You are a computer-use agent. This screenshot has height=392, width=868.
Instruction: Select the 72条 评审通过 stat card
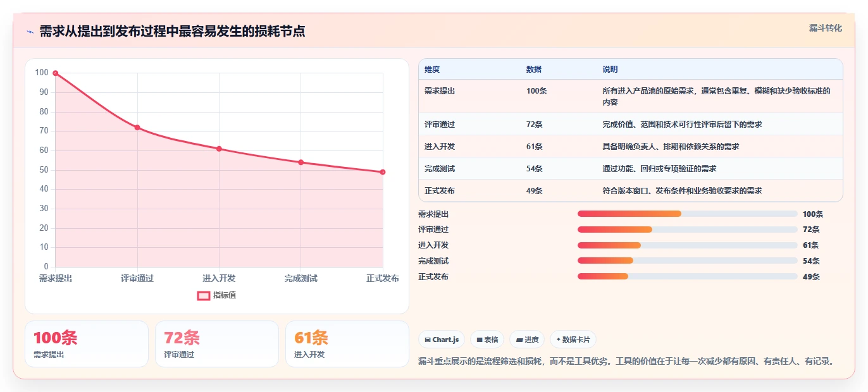pyautogui.click(x=217, y=344)
